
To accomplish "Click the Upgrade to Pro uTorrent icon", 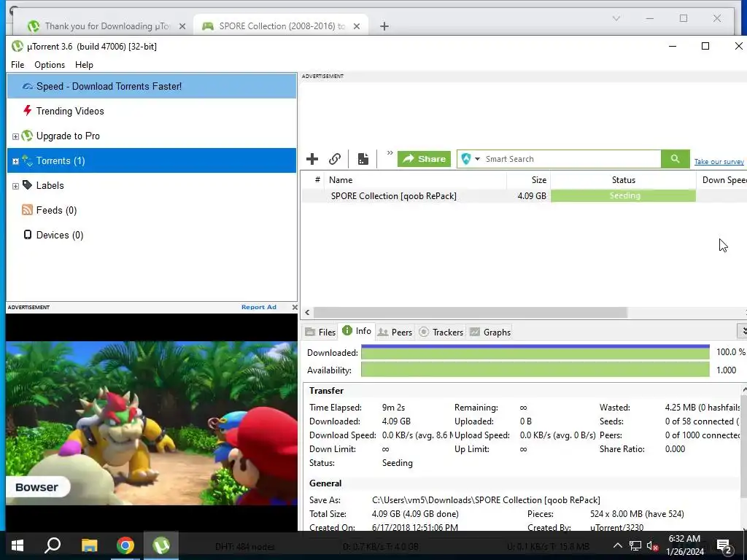I will click(27, 136).
